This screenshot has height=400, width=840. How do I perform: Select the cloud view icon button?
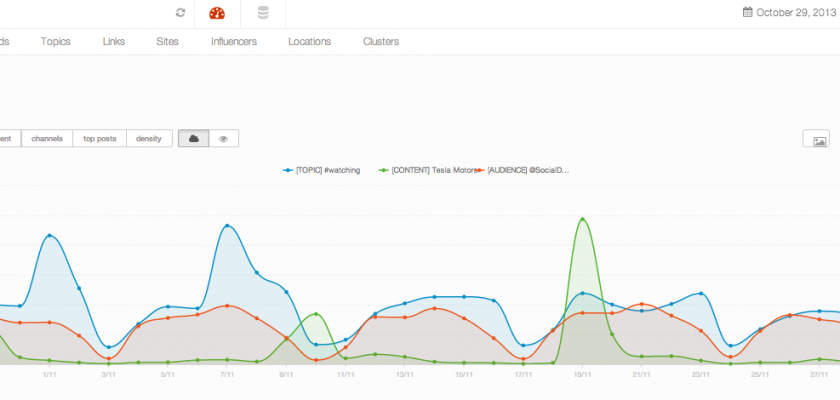click(194, 138)
